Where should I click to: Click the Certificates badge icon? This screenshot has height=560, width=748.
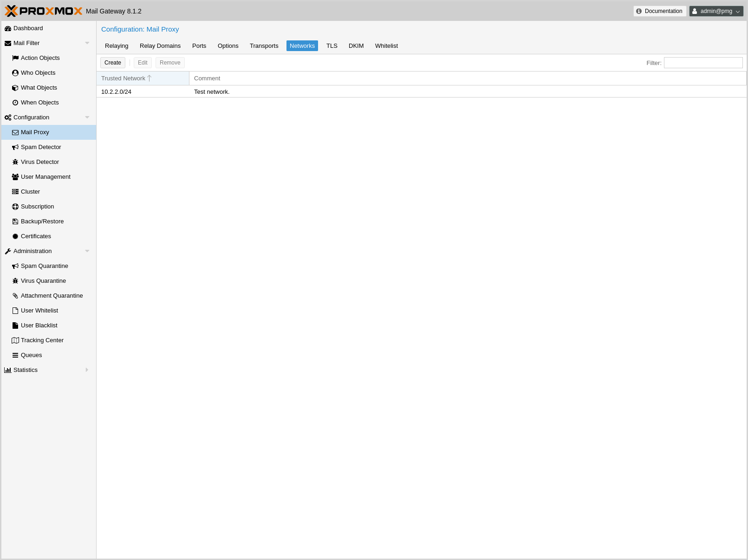[x=15, y=236]
